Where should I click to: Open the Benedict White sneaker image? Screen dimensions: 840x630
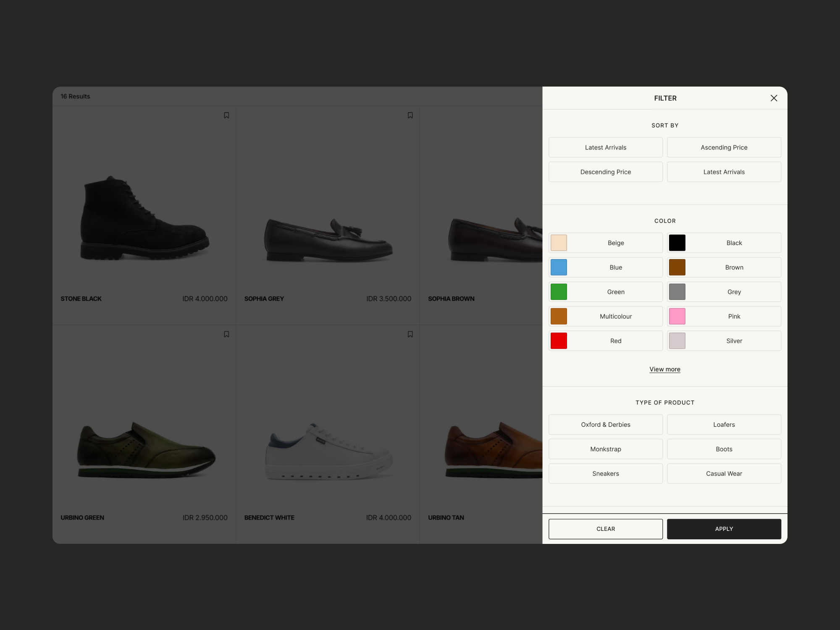pyautogui.click(x=329, y=451)
